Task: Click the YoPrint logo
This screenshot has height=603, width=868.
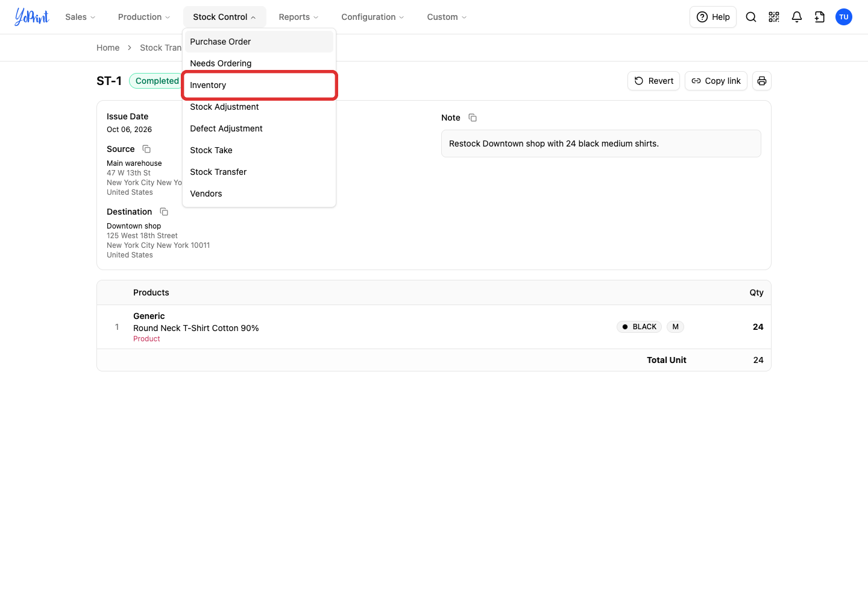Action: (x=32, y=17)
